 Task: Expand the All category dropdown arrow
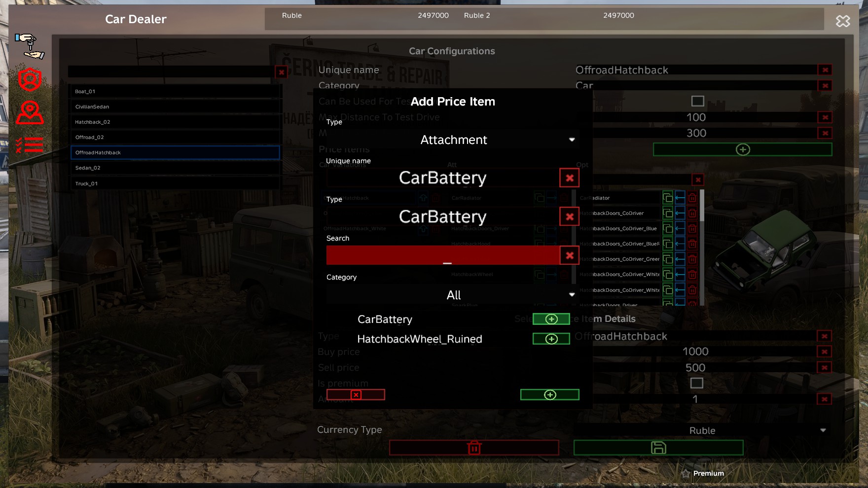(x=572, y=295)
